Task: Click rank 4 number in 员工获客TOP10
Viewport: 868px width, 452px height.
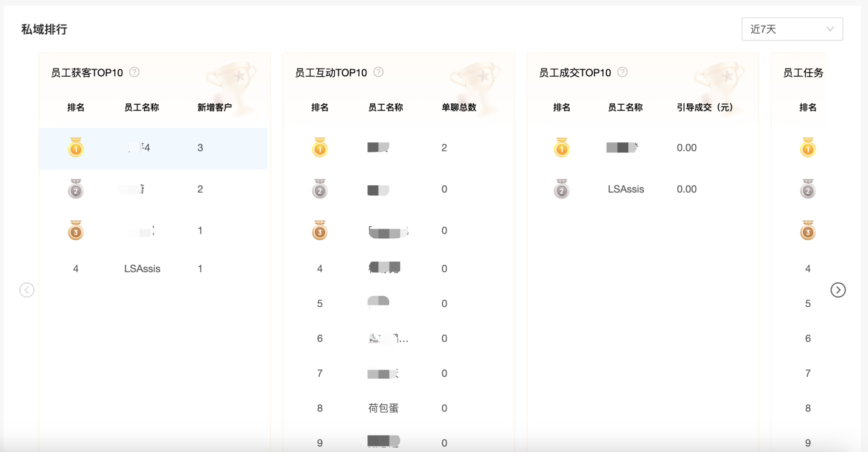Action: click(x=76, y=269)
